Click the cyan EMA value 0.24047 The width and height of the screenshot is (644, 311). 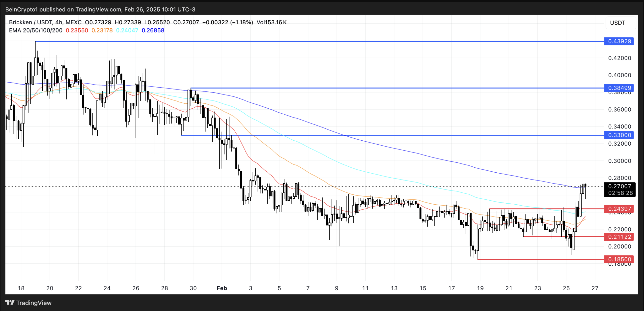[x=127, y=31]
